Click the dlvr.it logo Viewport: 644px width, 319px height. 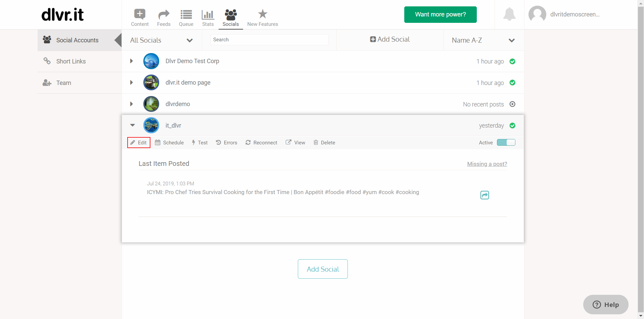coord(62,14)
